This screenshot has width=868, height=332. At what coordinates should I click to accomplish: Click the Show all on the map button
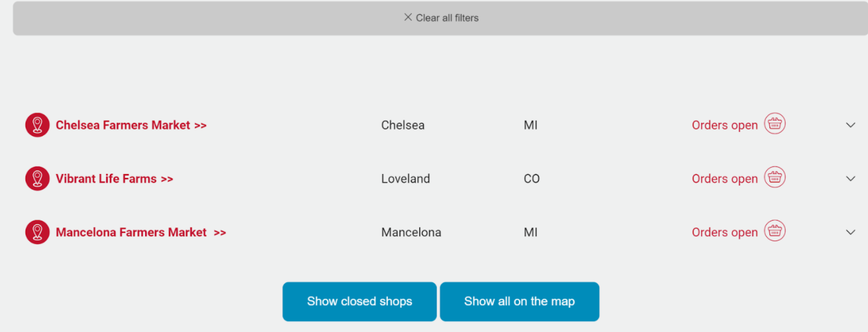520,301
